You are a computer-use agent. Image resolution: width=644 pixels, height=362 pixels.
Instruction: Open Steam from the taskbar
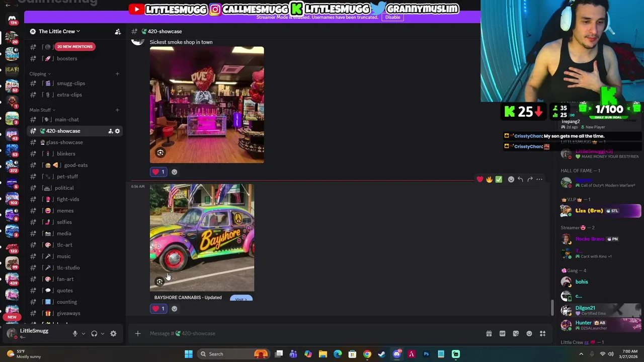pos(382,354)
